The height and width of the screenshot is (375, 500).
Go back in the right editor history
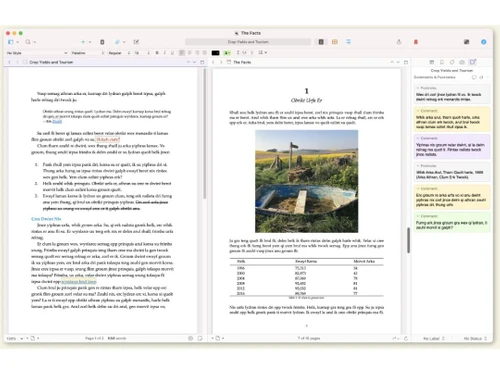click(213, 62)
